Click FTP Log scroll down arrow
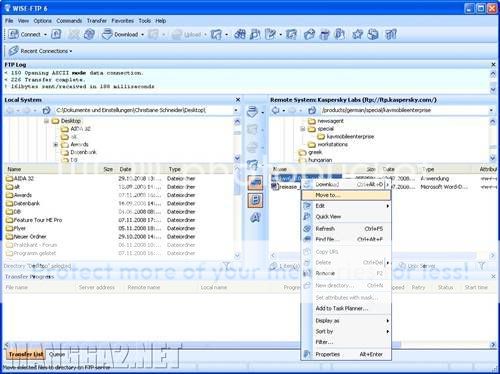The image size is (500, 374). (x=493, y=89)
